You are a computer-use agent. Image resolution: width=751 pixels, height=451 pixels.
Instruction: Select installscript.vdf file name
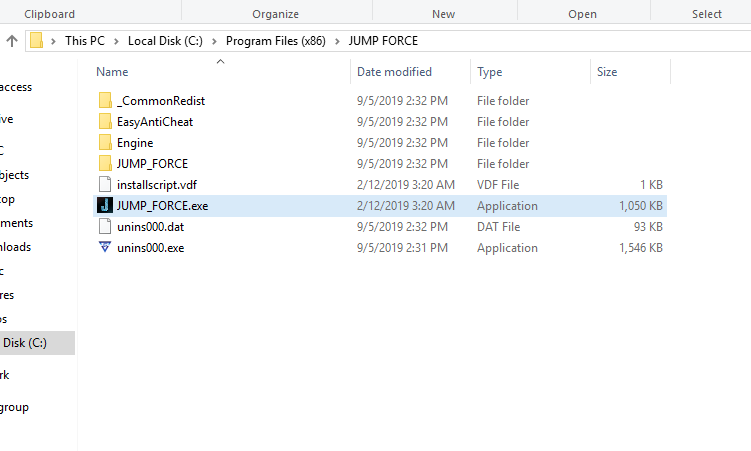click(x=157, y=185)
